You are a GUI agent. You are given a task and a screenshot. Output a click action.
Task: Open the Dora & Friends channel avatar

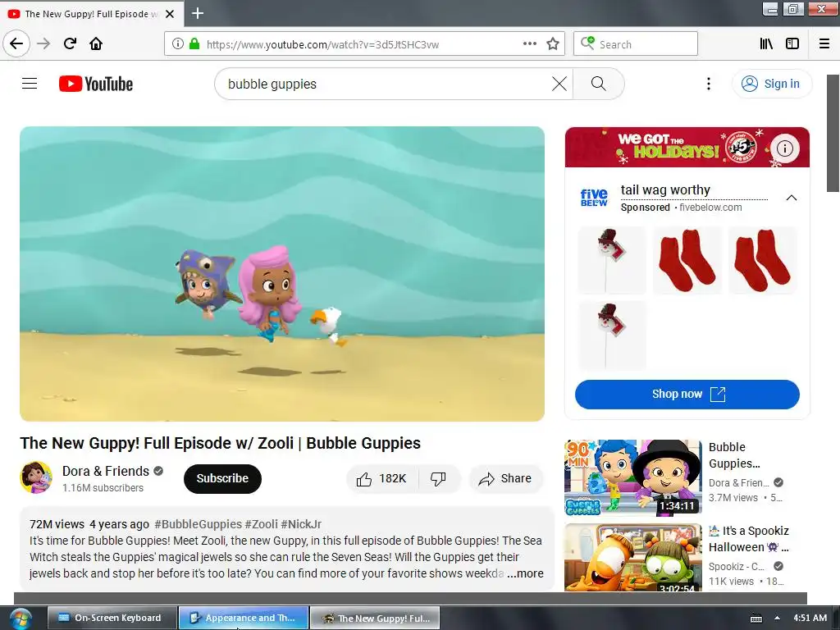coord(36,477)
